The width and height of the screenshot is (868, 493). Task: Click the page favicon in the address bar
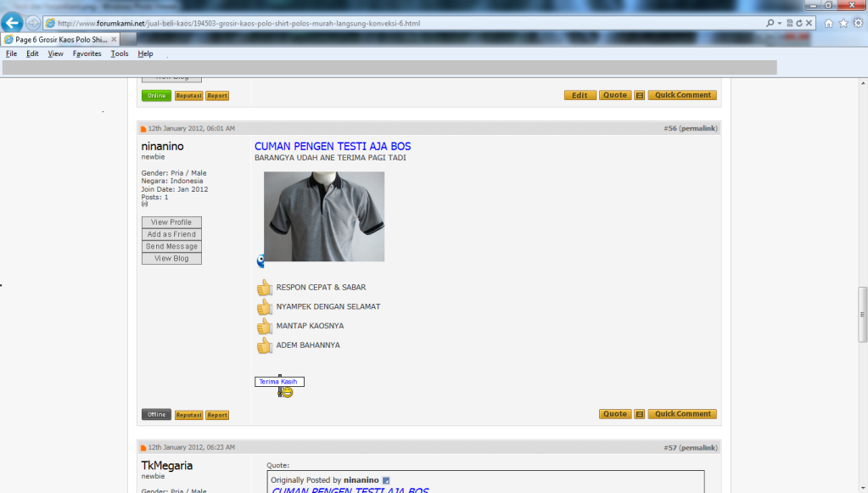(50, 23)
